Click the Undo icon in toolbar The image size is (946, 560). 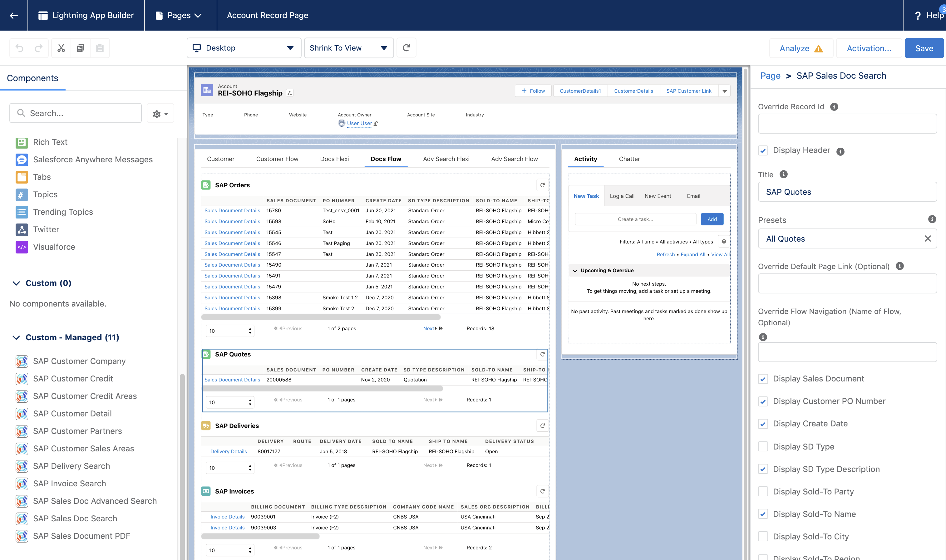19,48
